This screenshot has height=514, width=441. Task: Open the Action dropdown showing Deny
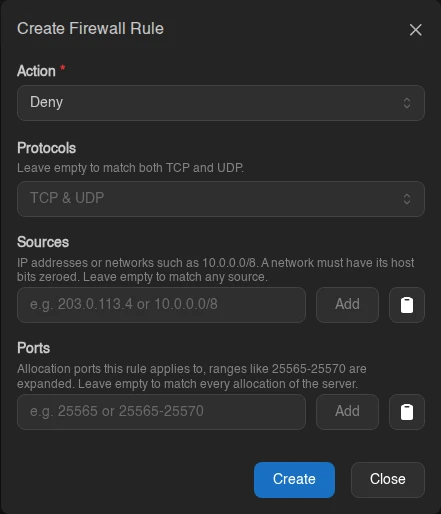(x=221, y=103)
